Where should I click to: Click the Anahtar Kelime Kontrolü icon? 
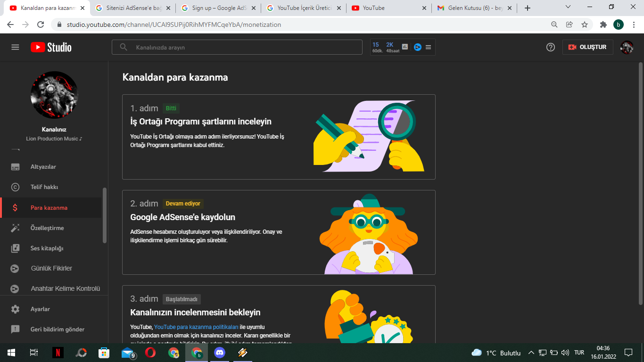16,289
